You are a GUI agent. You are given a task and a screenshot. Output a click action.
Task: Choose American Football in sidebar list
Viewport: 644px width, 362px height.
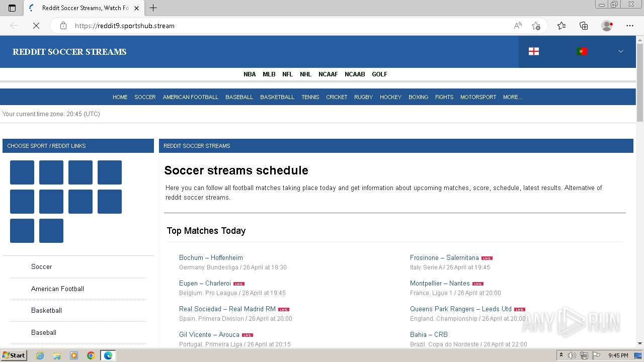click(57, 289)
